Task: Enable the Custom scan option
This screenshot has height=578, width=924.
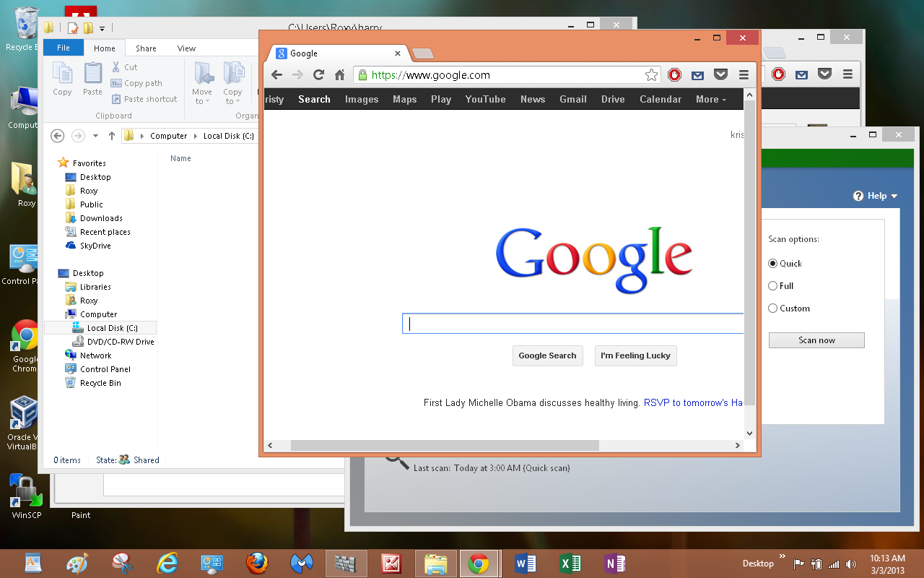Action: [x=772, y=308]
